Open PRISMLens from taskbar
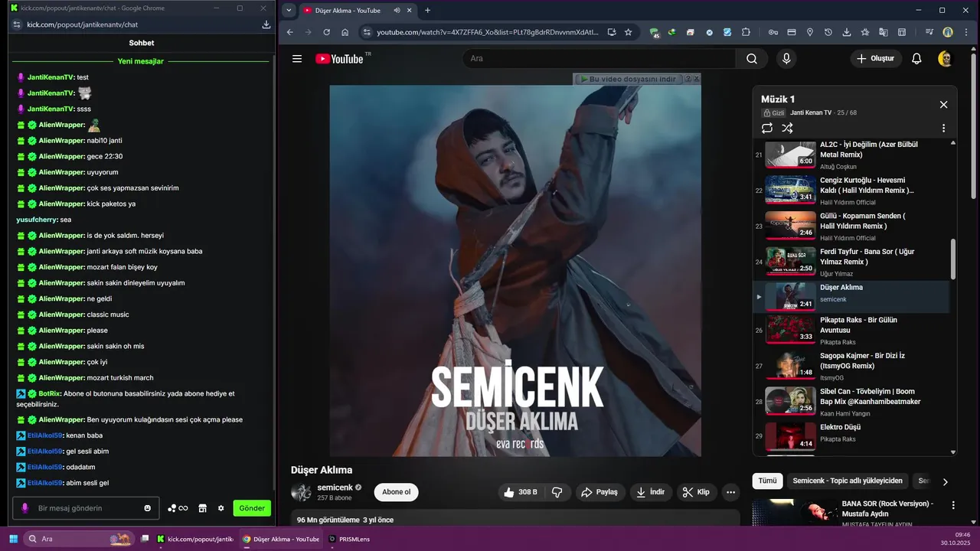The width and height of the screenshot is (980, 551). [x=349, y=539]
